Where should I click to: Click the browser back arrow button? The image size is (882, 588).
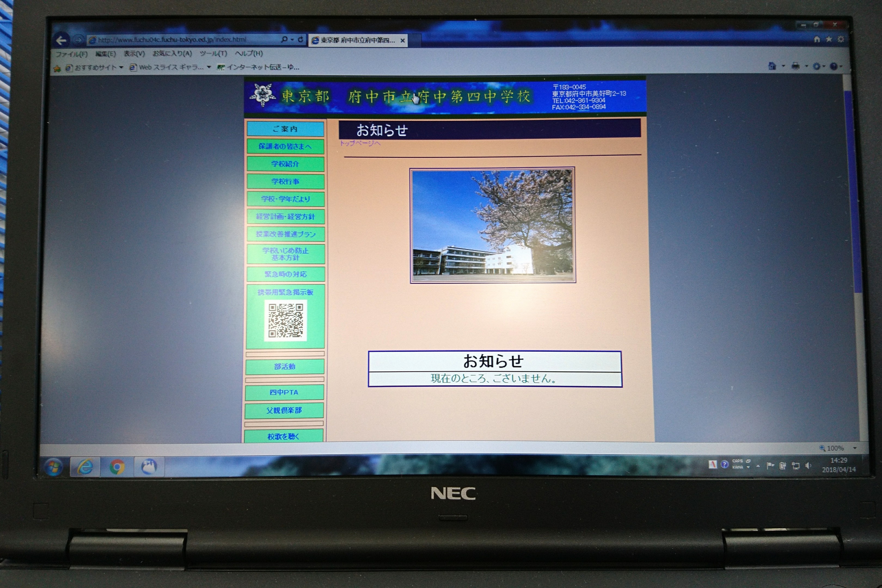click(x=61, y=40)
